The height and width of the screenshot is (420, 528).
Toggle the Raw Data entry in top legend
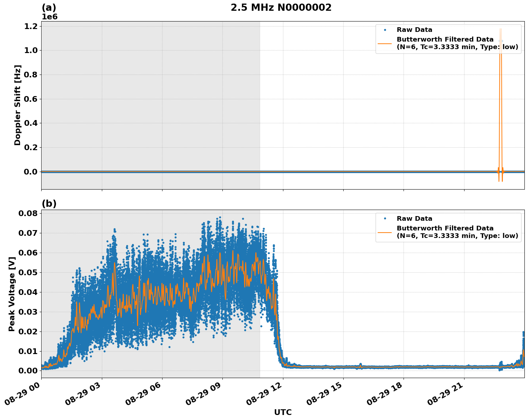point(414,30)
